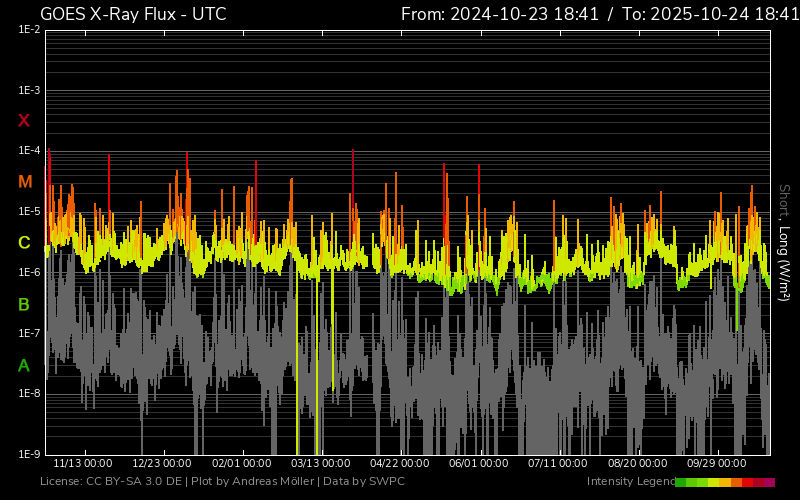800x500 pixels.
Task: Select the 11/13 00:00 time axis tick
Action: click(82, 464)
